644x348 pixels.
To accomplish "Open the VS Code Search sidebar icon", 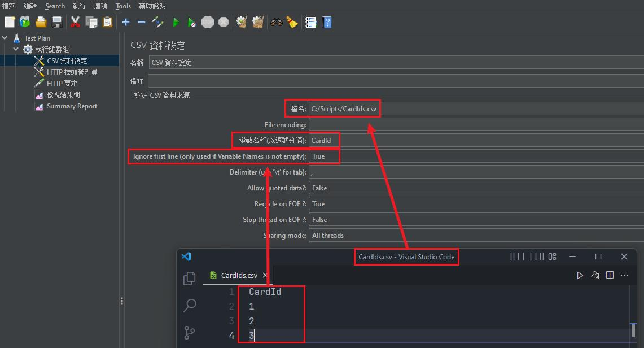I will (189, 305).
